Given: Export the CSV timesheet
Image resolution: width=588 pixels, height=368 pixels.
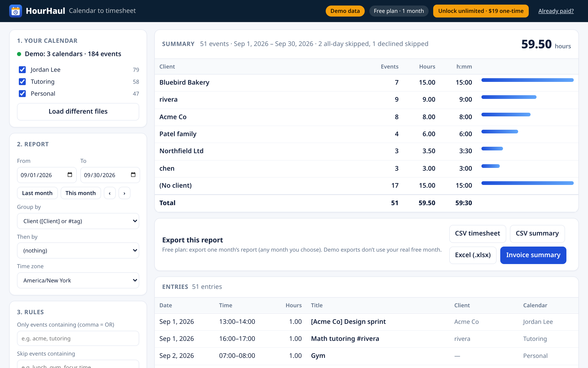Looking at the screenshot, I should pyautogui.click(x=478, y=233).
